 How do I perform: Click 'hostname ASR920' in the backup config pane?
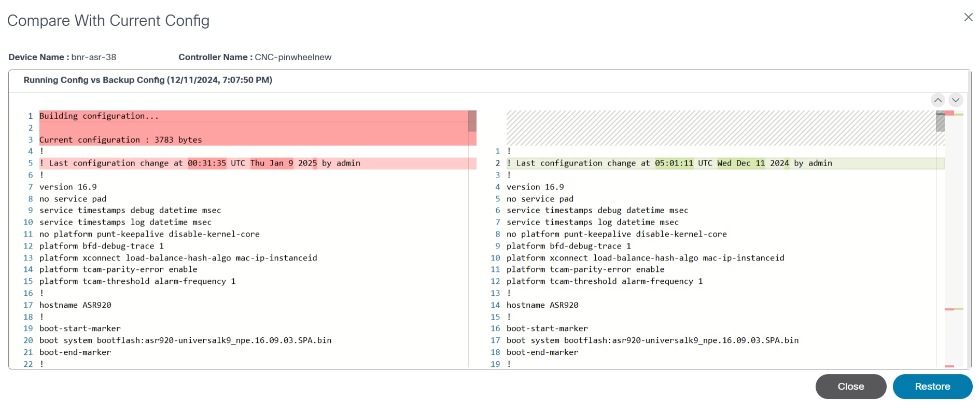pyautogui.click(x=542, y=305)
